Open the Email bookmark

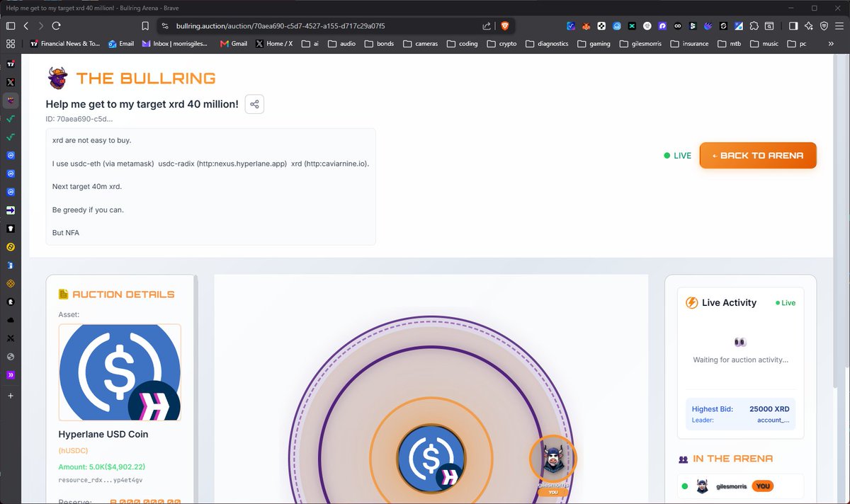121,43
